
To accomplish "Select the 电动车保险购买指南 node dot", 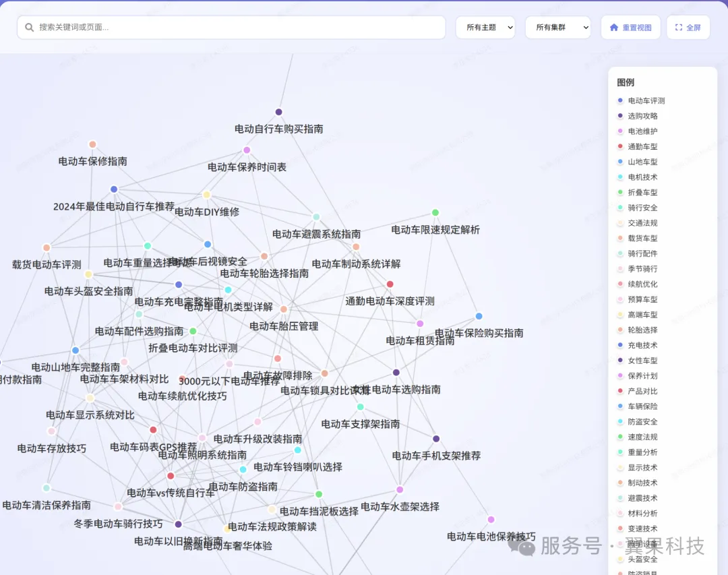I will [479, 316].
